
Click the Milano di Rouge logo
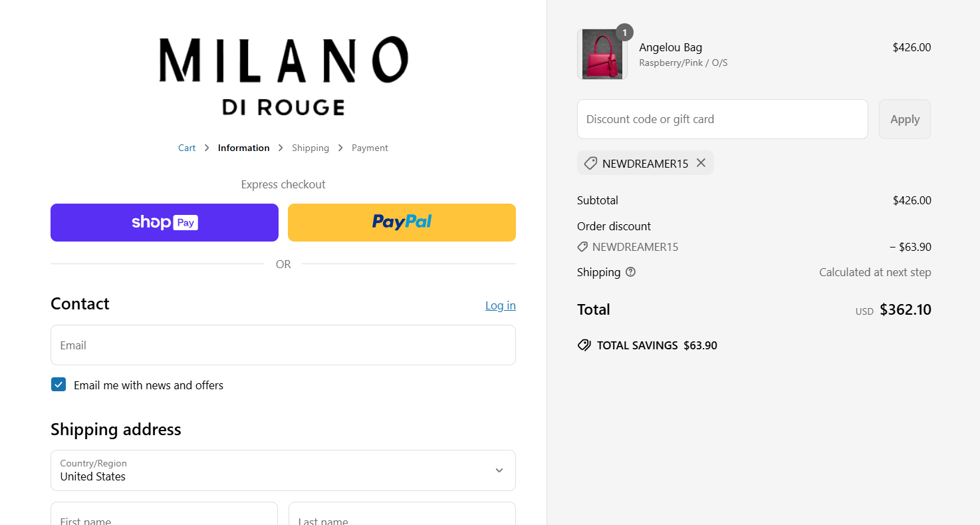(x=283, y=73)
